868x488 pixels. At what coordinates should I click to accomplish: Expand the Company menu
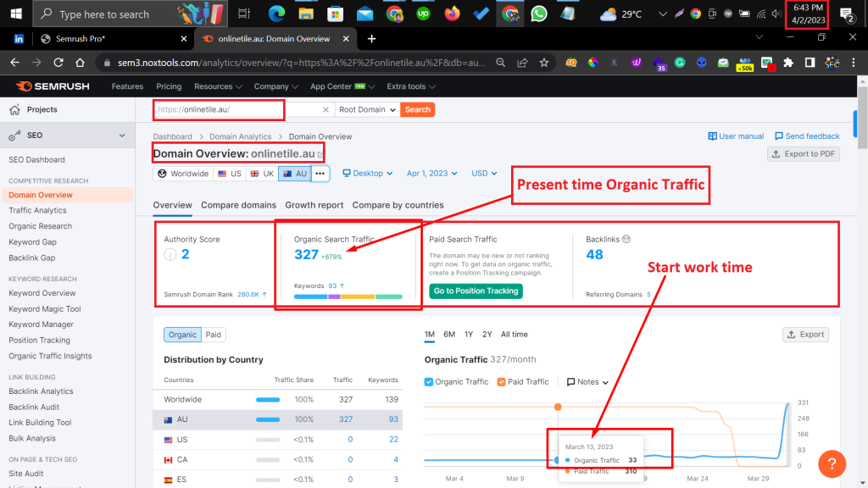click(x=276, y=86)
